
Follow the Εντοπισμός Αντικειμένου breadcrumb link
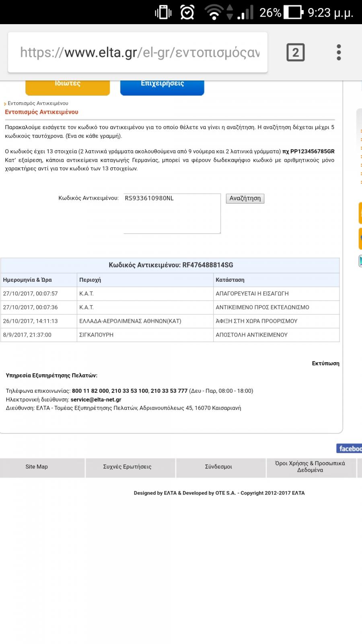38,103
